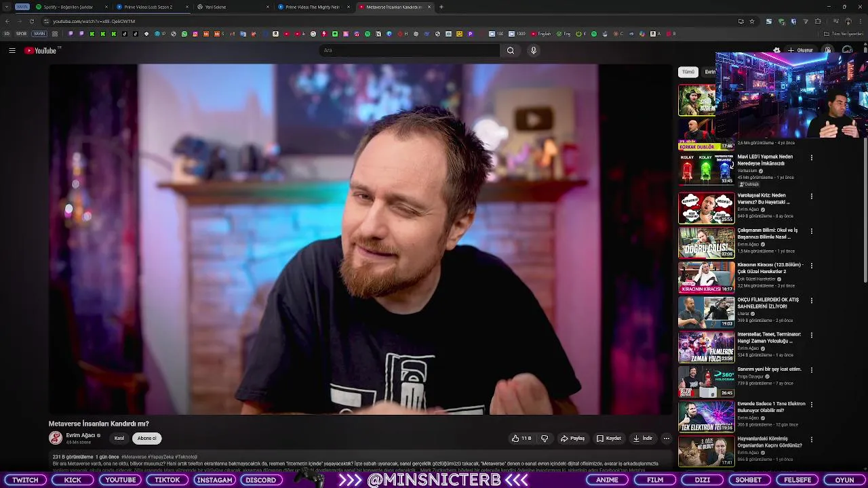The width and height of the screenshot is (868, 488).
Task: Click the DIZI overlay button
Action: (703, 480)
